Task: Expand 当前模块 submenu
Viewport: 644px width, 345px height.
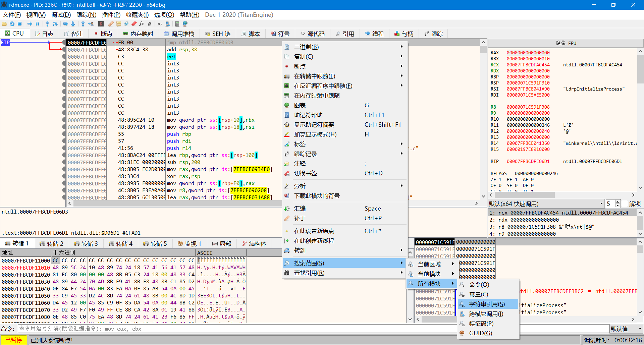Action: click(431, 274)
